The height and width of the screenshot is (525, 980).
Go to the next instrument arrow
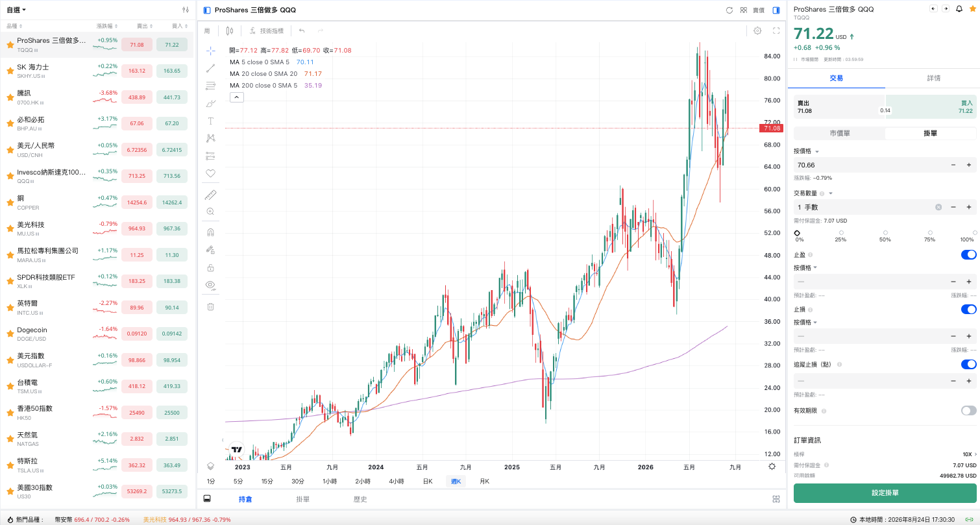[x=946, y=9]
